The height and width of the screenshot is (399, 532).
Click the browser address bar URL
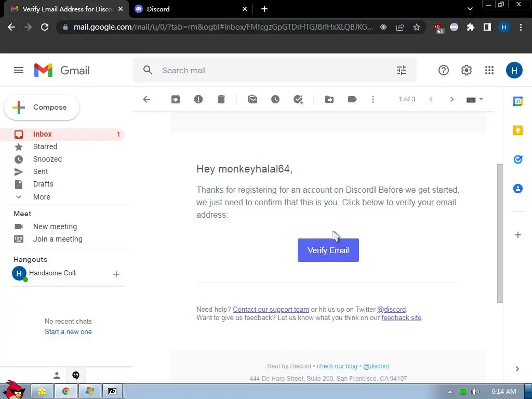tap(223, 27)
